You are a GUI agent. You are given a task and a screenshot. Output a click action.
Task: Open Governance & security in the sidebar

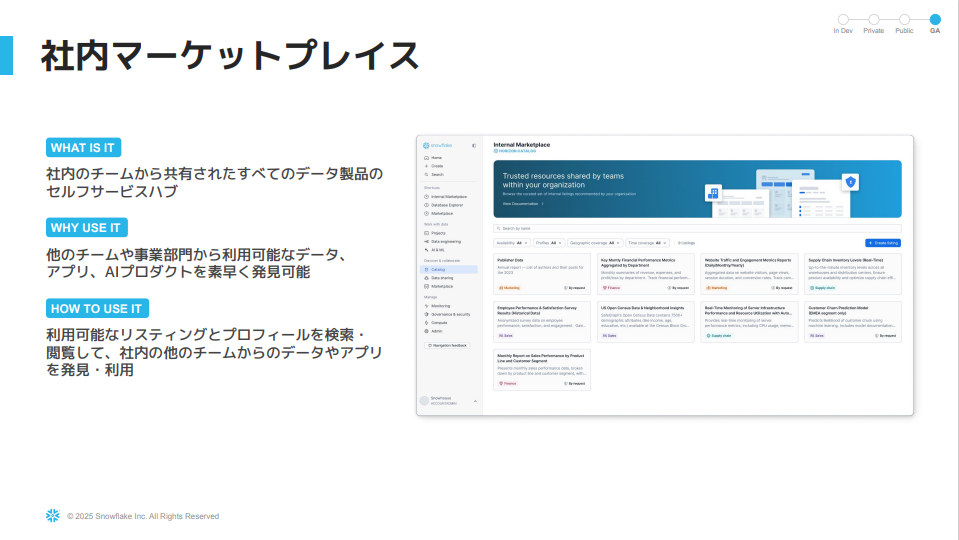pyautogui.click(x=447, y=314)
